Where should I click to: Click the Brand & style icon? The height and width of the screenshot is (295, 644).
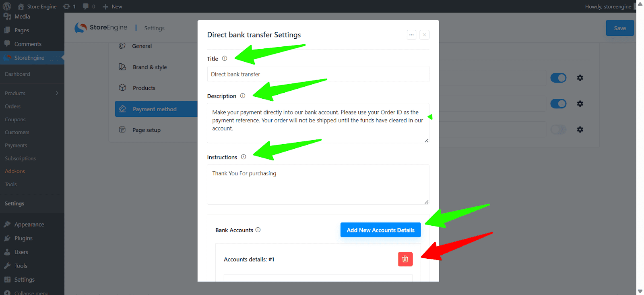(x=122, y=67)
